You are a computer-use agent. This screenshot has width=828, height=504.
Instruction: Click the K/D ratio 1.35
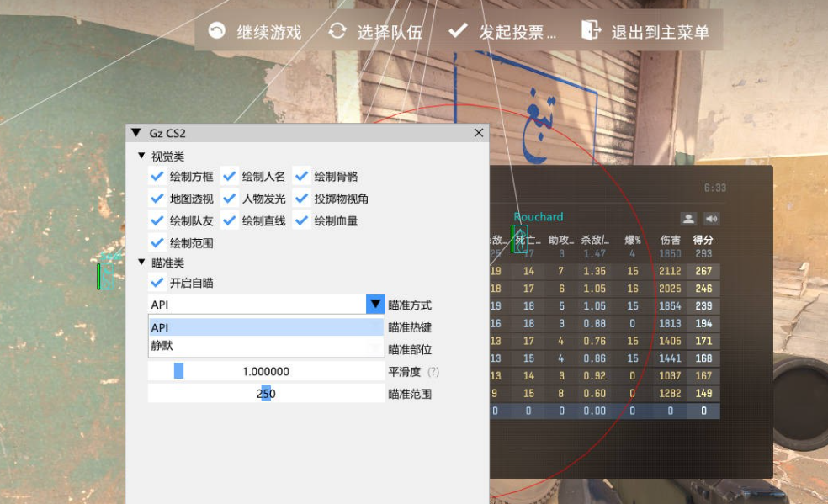tap(595, 271)
